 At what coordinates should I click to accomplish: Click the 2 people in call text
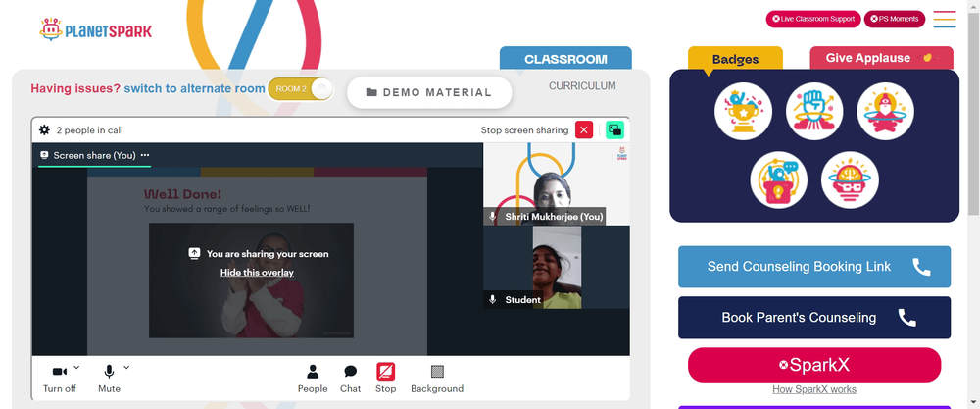point(89,130)
